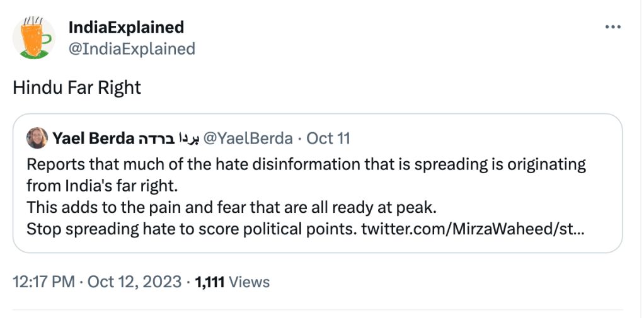Click the @IndiaExplained handle
Screen dimensions: 644x318
click(132, 48)
